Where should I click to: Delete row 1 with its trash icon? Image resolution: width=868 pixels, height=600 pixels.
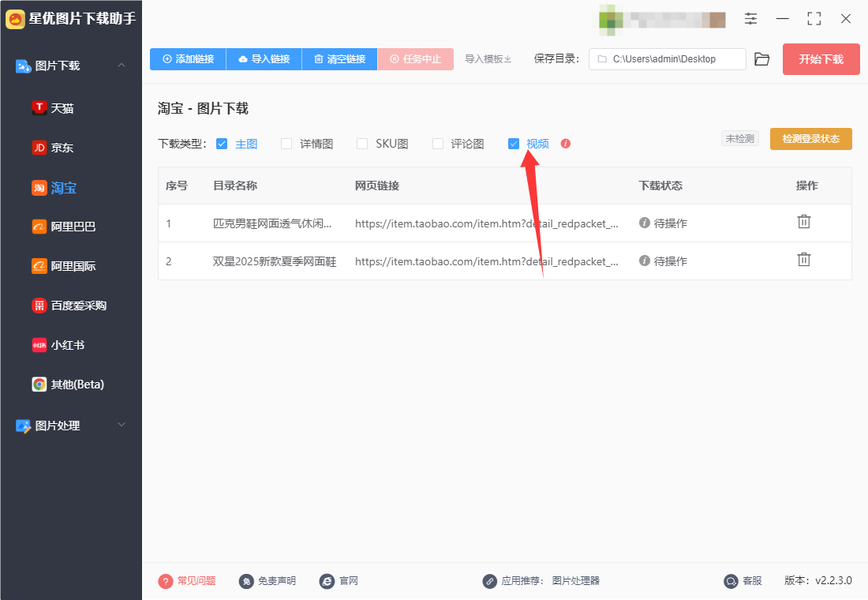(x=804, y=222)
